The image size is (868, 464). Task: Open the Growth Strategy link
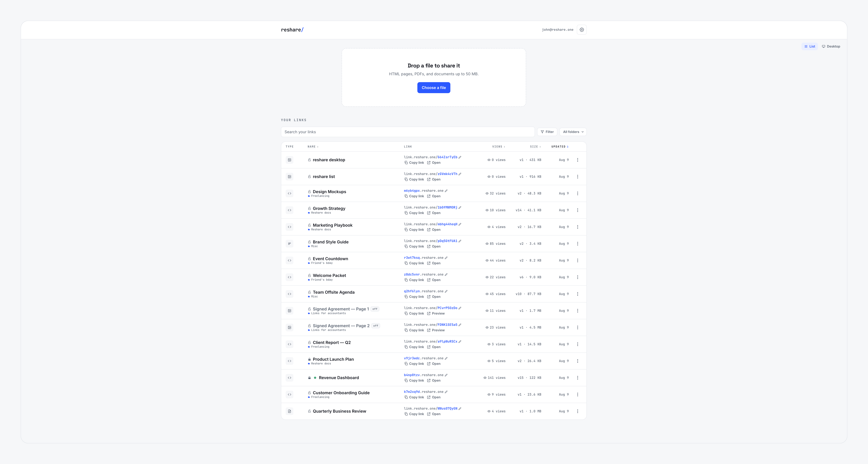coord(434,213)
